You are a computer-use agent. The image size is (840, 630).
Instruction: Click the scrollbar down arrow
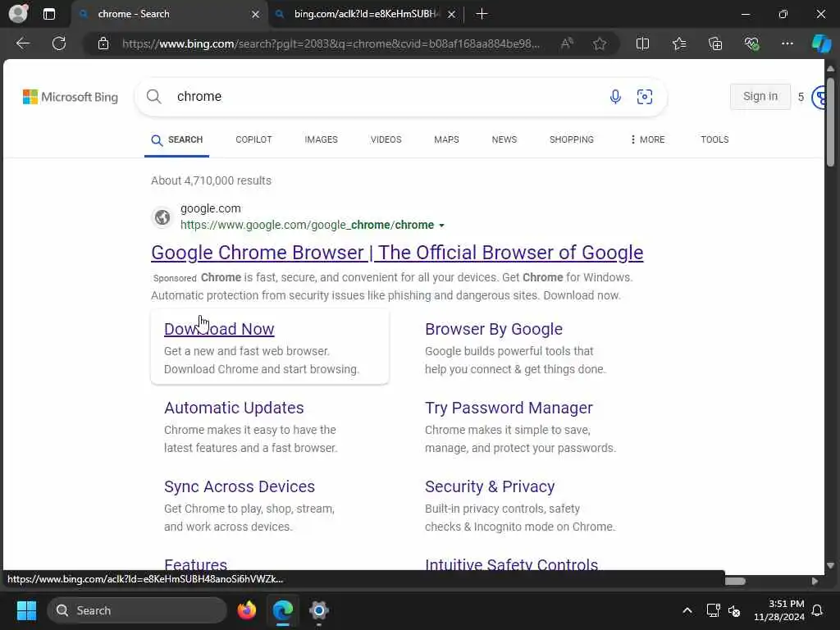[x=830, y=565]
